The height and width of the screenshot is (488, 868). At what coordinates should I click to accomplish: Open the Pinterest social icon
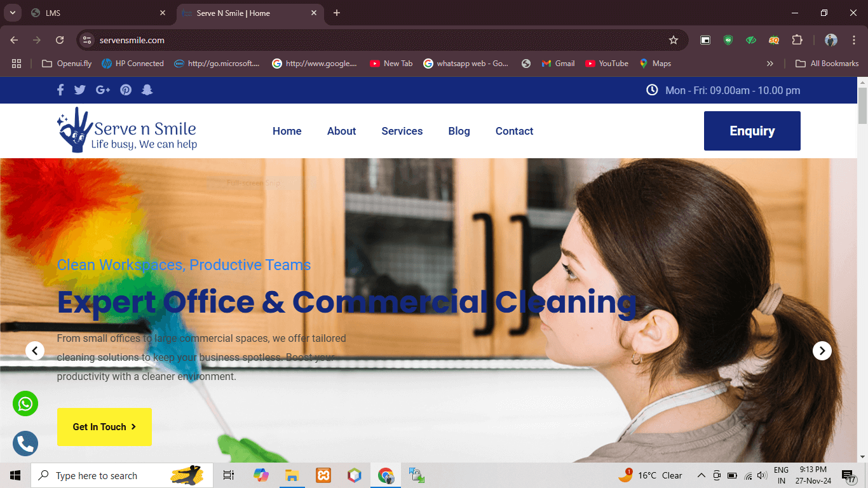point(126,90)
